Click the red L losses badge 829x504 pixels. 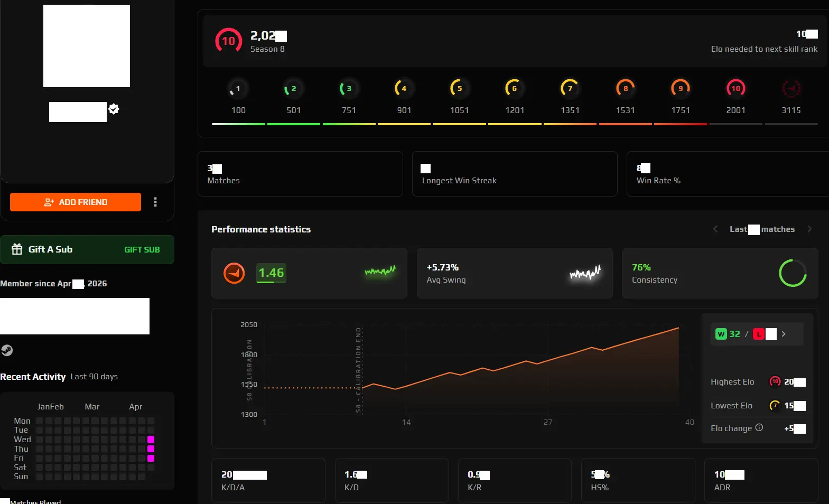coord(759,334)
